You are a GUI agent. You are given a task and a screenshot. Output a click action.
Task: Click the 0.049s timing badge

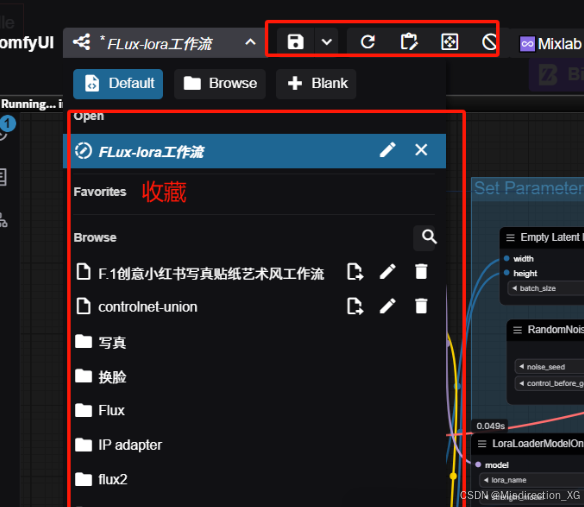point(490,426)
